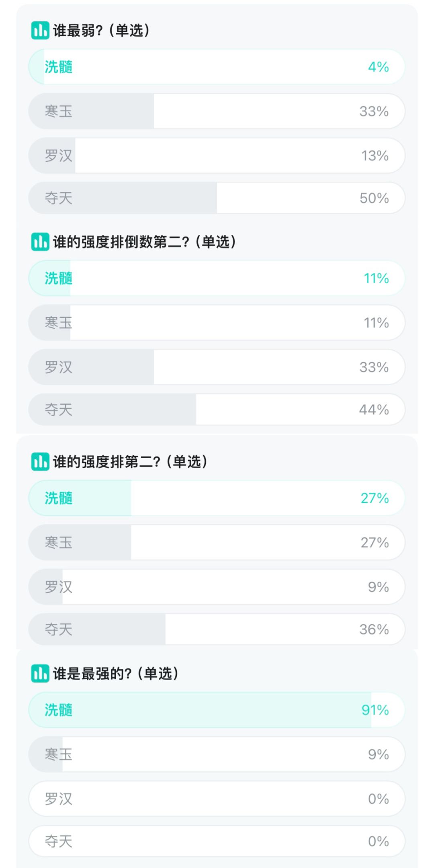This screenshot has height=868, width=434.
Task: Click the poll icon beside 谁是最强的?
Action: [40, 673]
